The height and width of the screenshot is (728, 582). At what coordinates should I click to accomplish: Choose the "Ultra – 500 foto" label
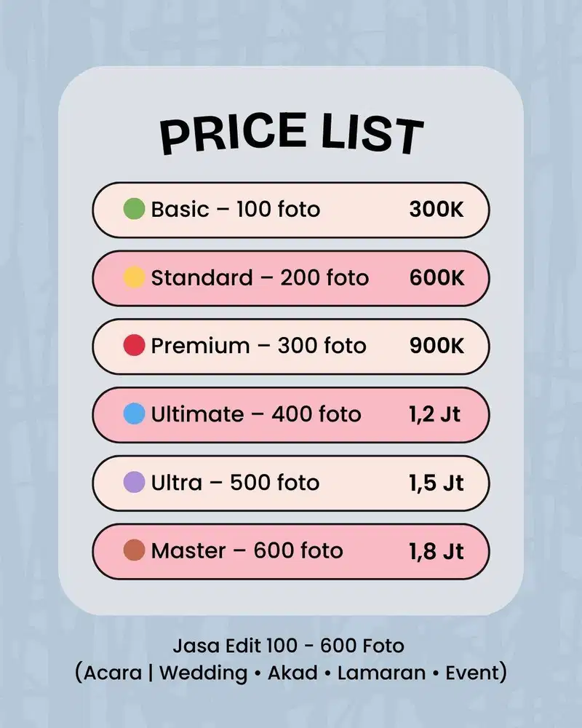pyautogui.click(x=235, y=482)
